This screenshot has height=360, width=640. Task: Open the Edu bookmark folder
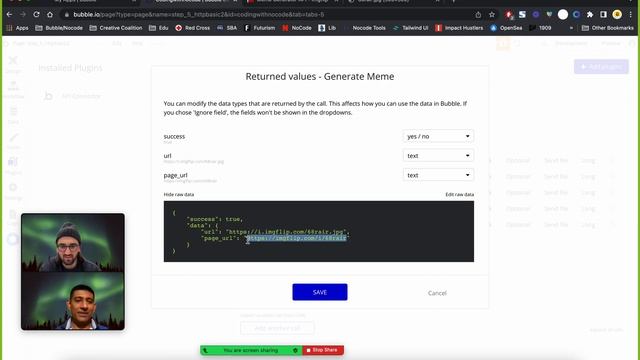tap(159, 28)
